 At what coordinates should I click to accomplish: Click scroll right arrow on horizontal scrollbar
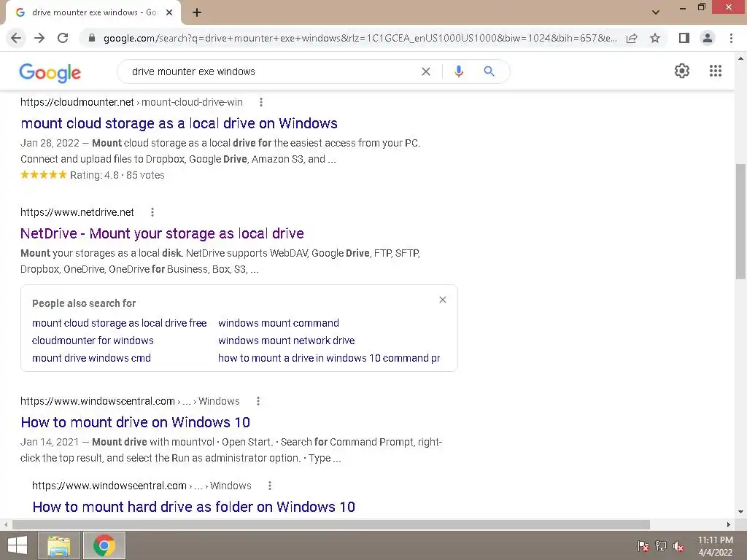point(729,524)
